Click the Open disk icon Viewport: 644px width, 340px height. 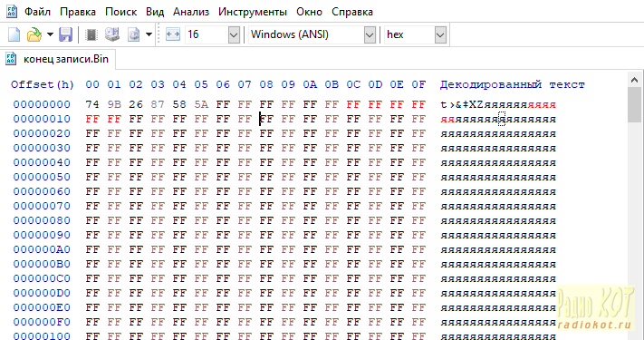[x=112, y=34]
